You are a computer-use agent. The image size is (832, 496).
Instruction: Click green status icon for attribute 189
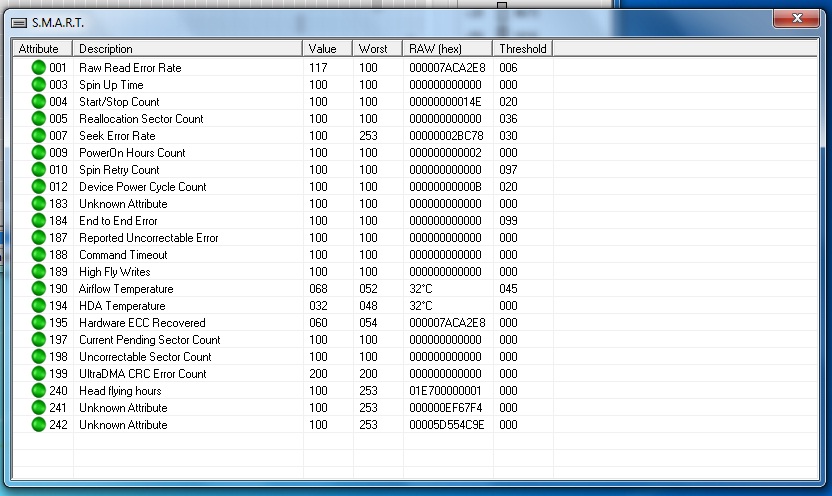coord(39,271)
